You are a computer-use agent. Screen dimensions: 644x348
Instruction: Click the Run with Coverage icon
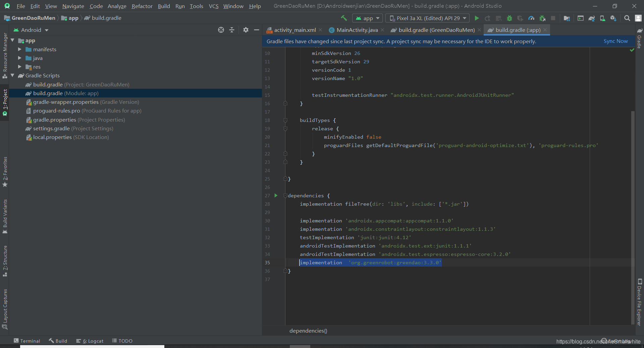pos(520,18)
